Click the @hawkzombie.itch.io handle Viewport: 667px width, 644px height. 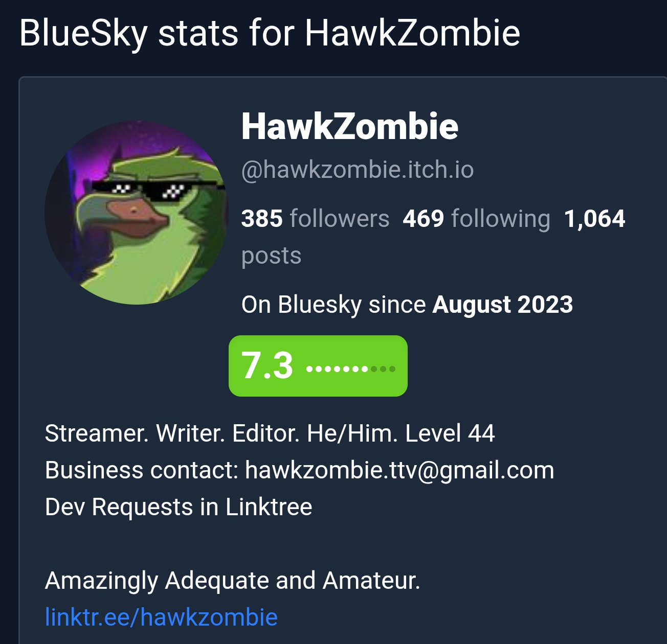[x=358, y=170]
